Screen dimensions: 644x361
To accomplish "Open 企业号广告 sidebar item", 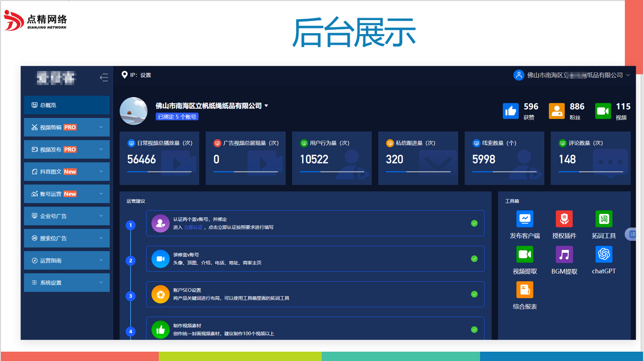I will click(67, 216).
